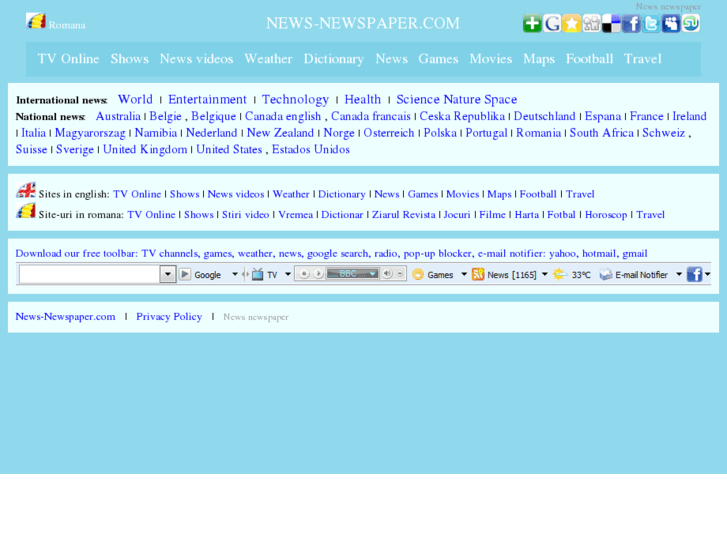Click the toolbar search go arrow button
The width and height of the screenshot is (727, 545).
[x=185, y=274]
